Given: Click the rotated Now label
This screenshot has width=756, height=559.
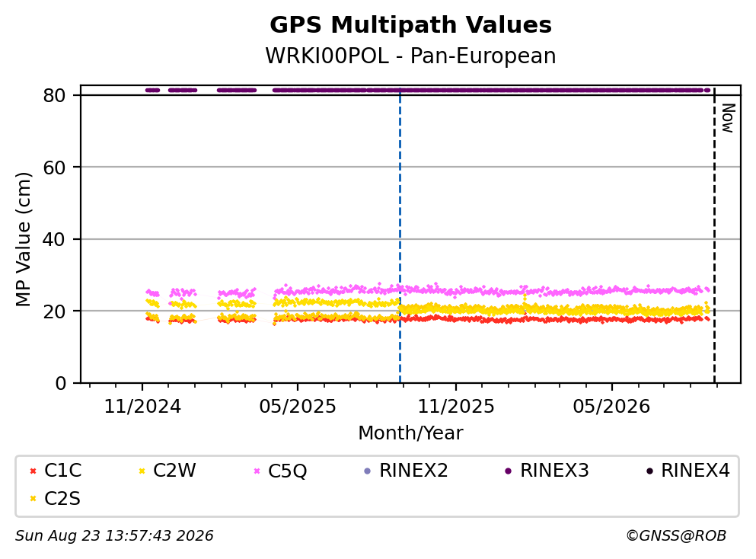Looking at the screenshot, I should [728, 118].
